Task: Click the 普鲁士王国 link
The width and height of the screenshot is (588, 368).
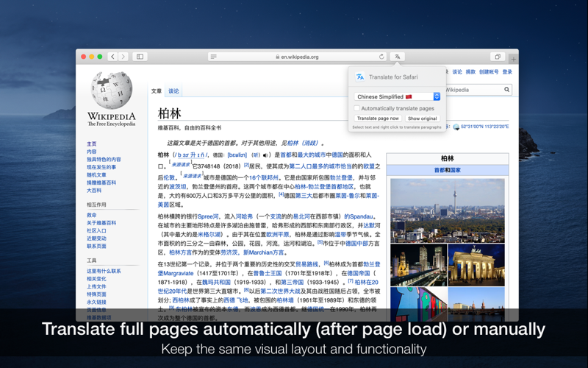Action: pos(268,273)
